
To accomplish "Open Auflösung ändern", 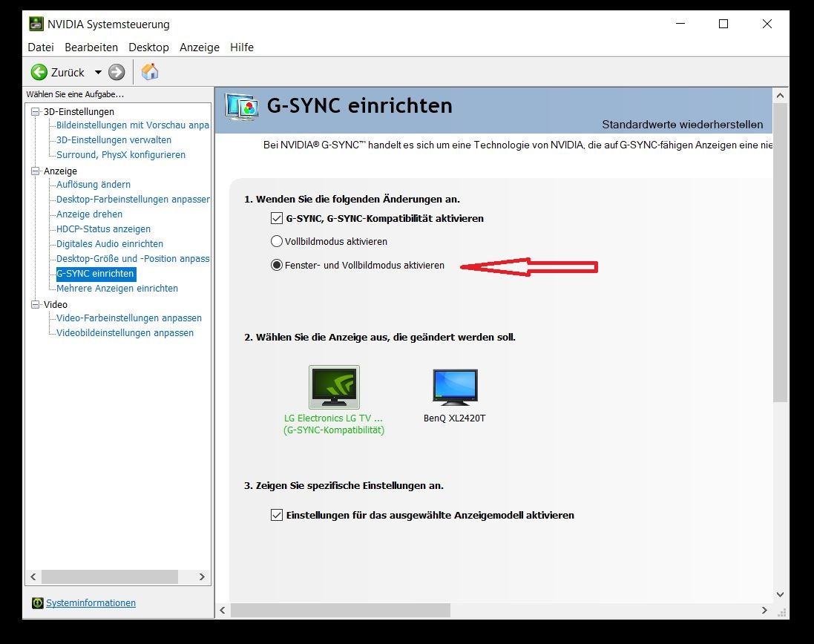I will (x=93, y=184).
